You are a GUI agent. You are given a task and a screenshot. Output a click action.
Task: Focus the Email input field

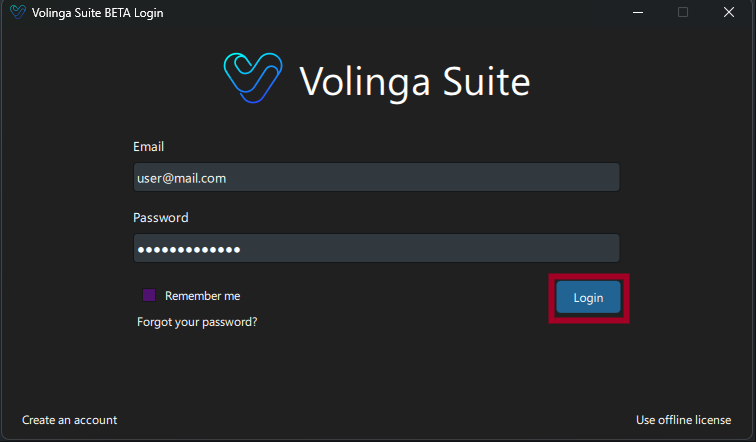coord(376,177)
